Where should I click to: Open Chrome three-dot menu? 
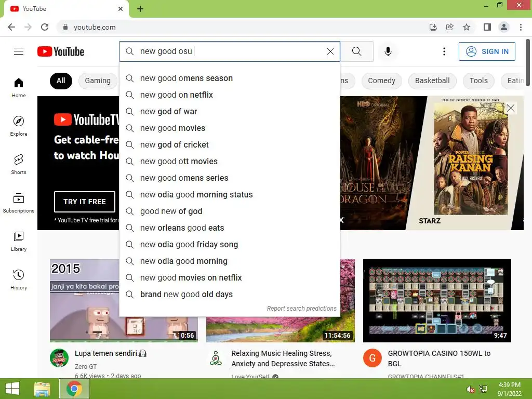point(521,27)
